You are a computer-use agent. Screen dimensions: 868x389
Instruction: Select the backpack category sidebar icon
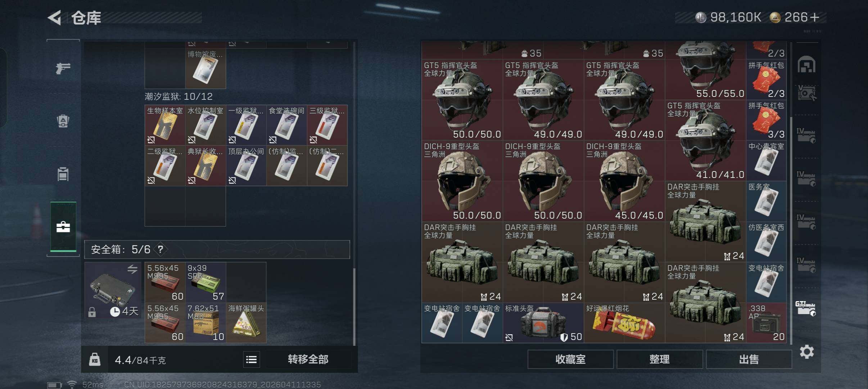tap(63, 121)
